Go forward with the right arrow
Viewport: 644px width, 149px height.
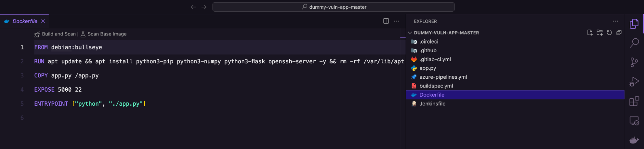(x=204, y=7)
